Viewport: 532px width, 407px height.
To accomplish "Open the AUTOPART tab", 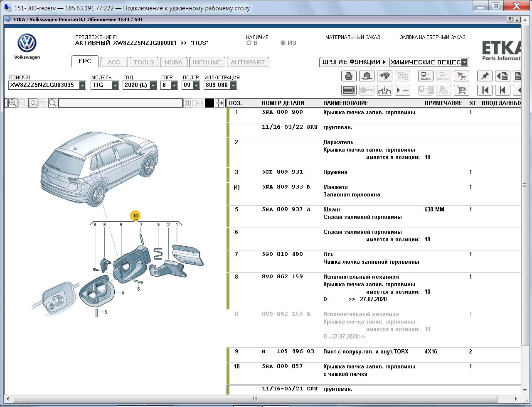I will (248, 62).
